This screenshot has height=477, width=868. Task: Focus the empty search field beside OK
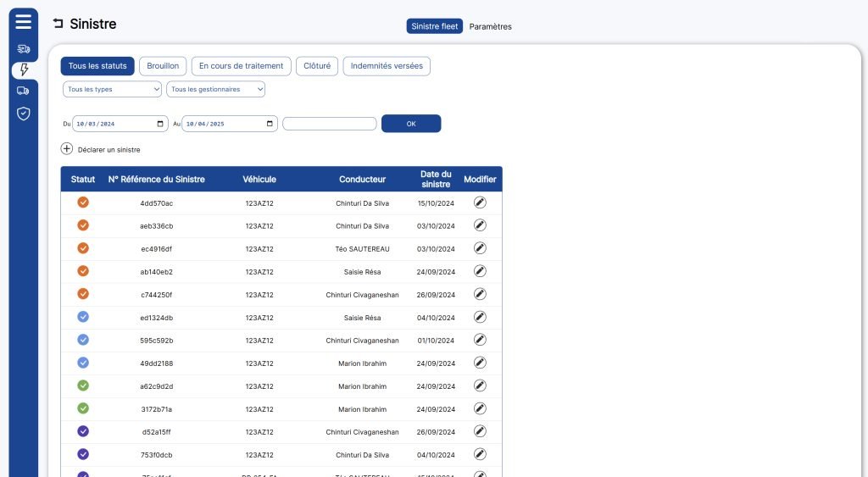click(x=330, y=124)
